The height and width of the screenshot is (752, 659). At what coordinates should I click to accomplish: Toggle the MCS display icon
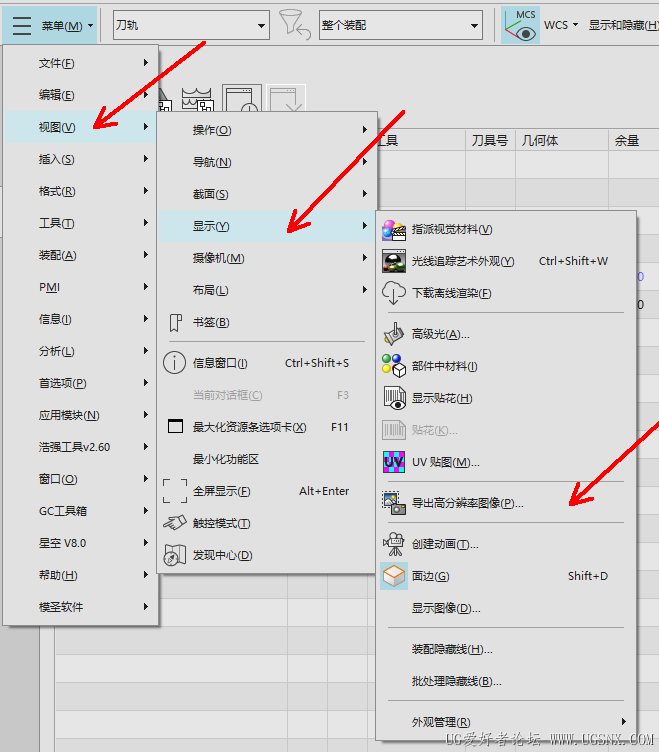(x=520, y=25)
